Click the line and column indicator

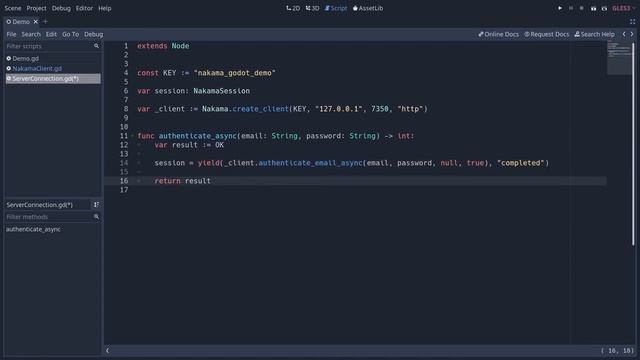(x=617, y=350)
